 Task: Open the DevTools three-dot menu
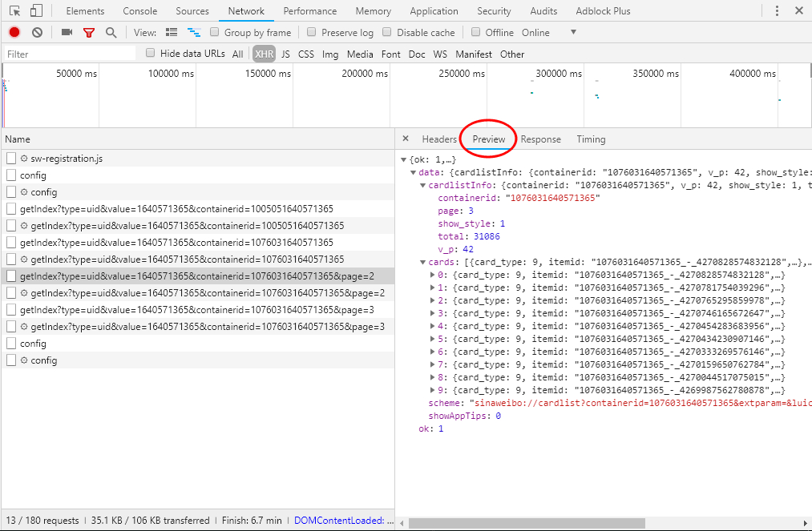[x=777, y=11]
